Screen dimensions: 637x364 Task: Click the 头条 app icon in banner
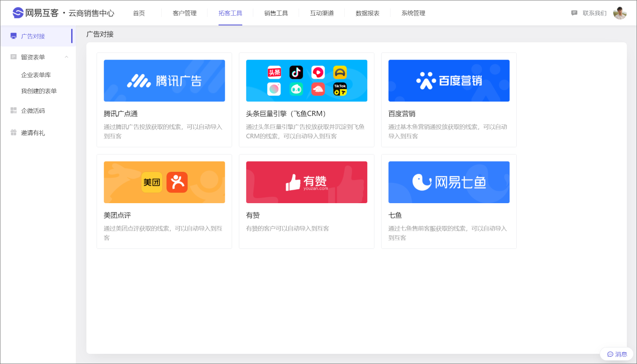coord(274,72)
